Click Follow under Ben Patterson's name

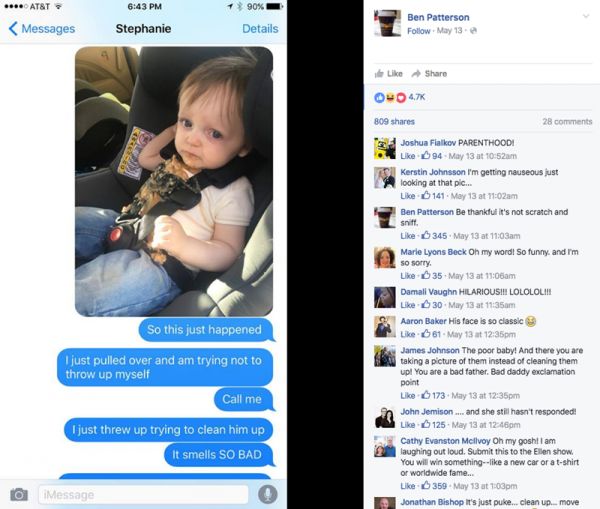419,31
